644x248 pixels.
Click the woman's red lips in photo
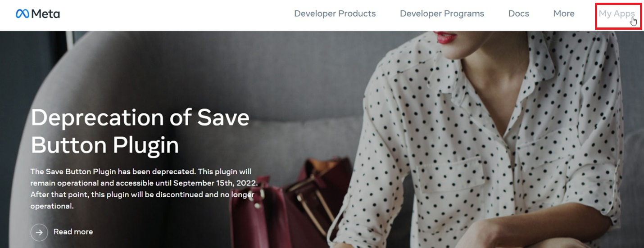[446, 37]
